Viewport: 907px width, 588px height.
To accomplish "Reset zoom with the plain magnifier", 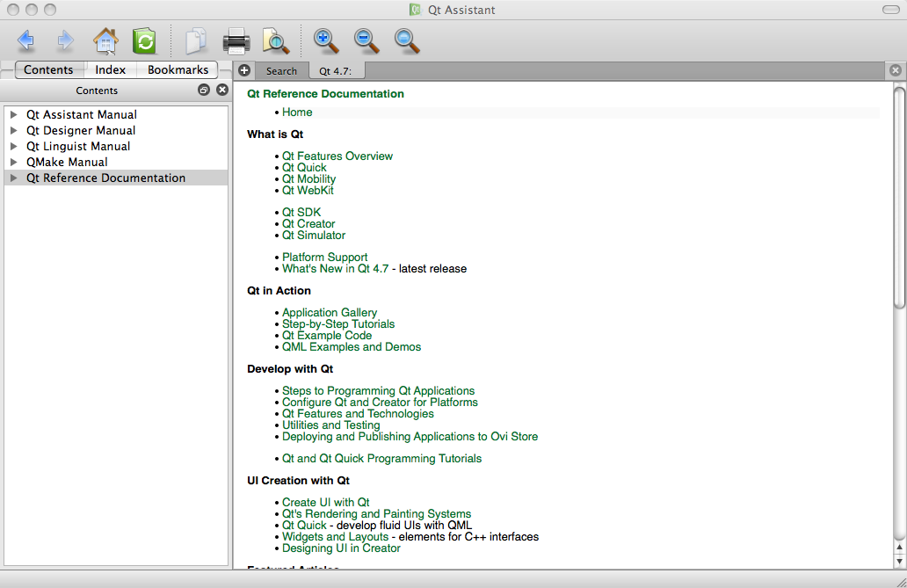I will click(x=407, y=40).
